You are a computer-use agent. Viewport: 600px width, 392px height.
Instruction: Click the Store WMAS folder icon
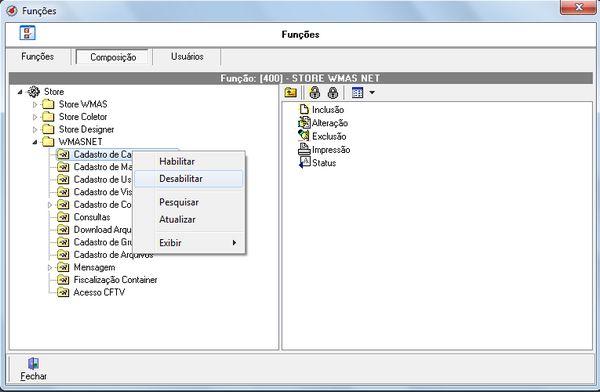point(48,104)
